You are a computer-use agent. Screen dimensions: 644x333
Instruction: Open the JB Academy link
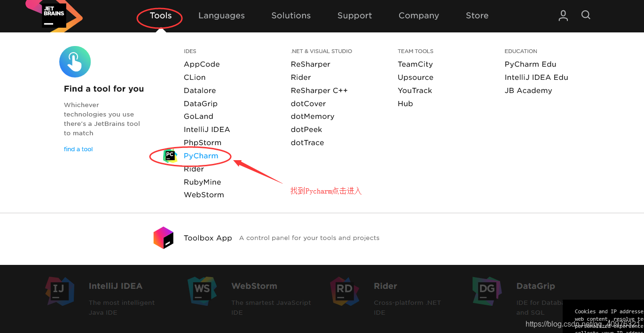click(x=528, y=91)
